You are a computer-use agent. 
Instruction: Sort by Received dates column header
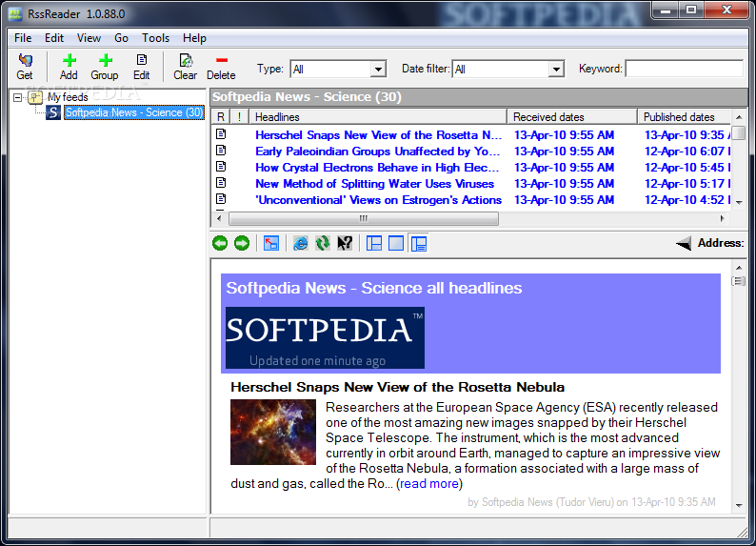click(x=572, y=116)
